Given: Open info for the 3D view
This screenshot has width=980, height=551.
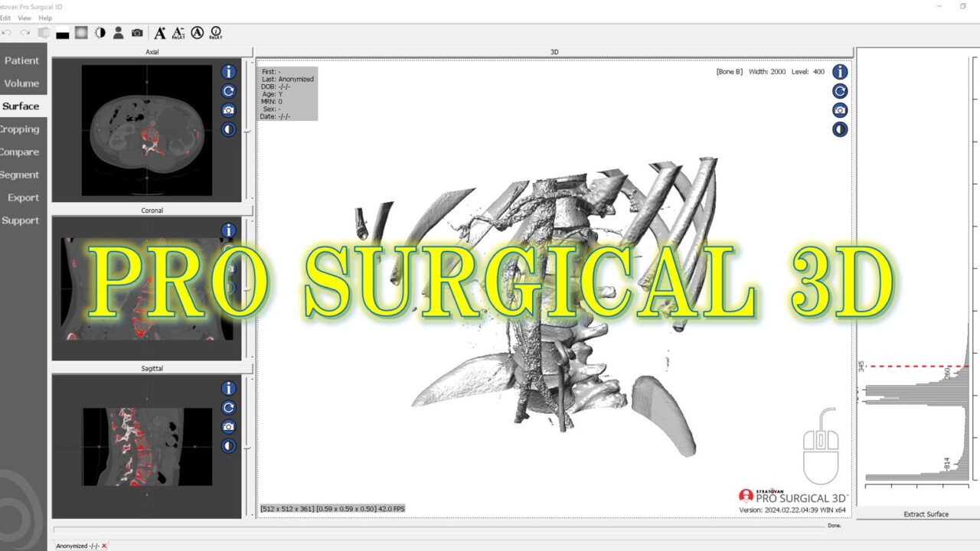Looking at the screenshot, I should point(840,72).
